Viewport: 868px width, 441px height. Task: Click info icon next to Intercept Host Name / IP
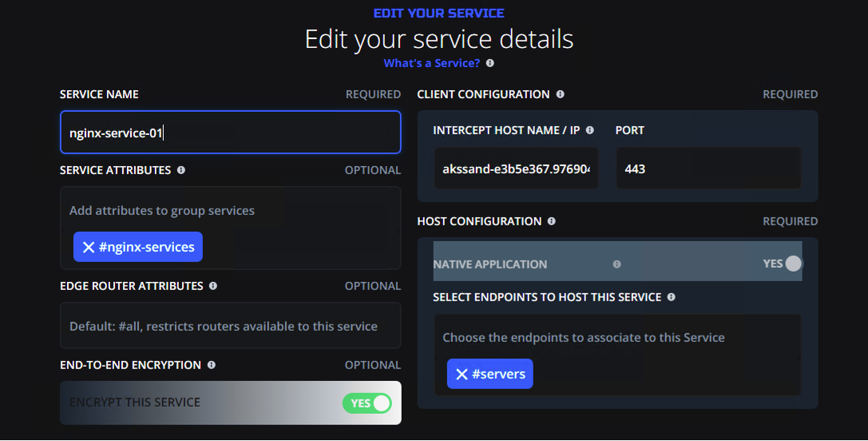point(590,130)
